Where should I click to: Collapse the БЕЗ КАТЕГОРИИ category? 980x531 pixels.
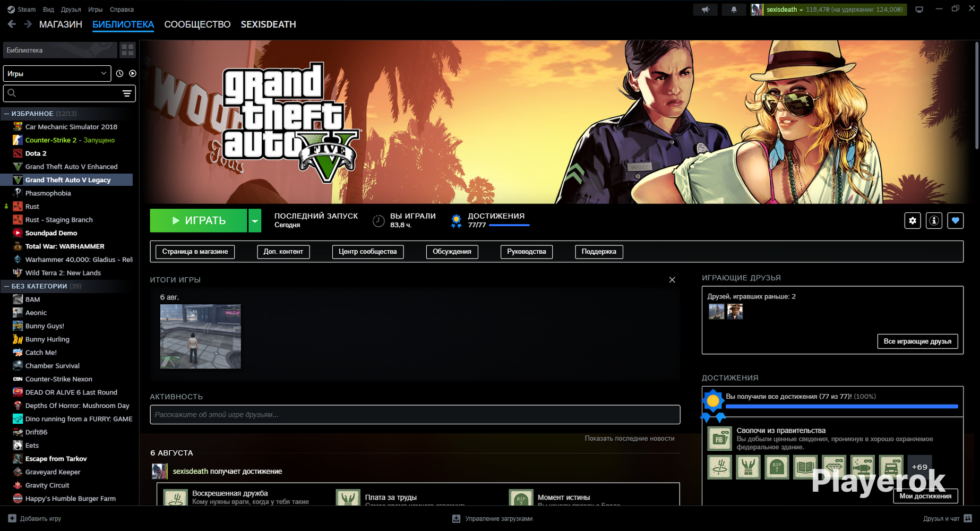pos(6,286)
